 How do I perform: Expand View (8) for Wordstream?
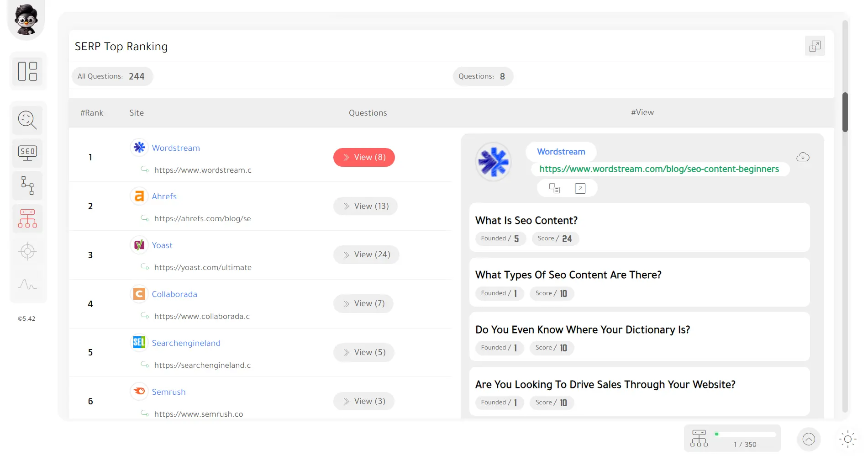pyautogui.click(x=364, y=157)
